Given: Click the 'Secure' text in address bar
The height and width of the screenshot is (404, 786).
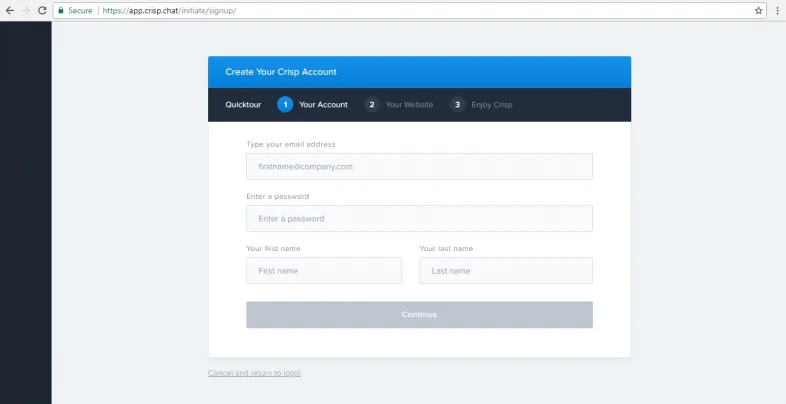Looking at the screenshot, I should click(80, 11).
